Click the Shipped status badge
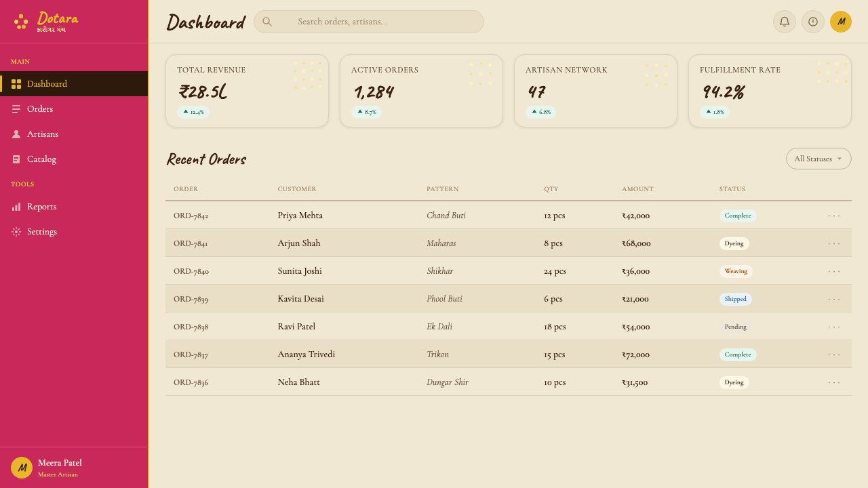Image resolution: width=868 pixels, height=488 pixels. 735,299
